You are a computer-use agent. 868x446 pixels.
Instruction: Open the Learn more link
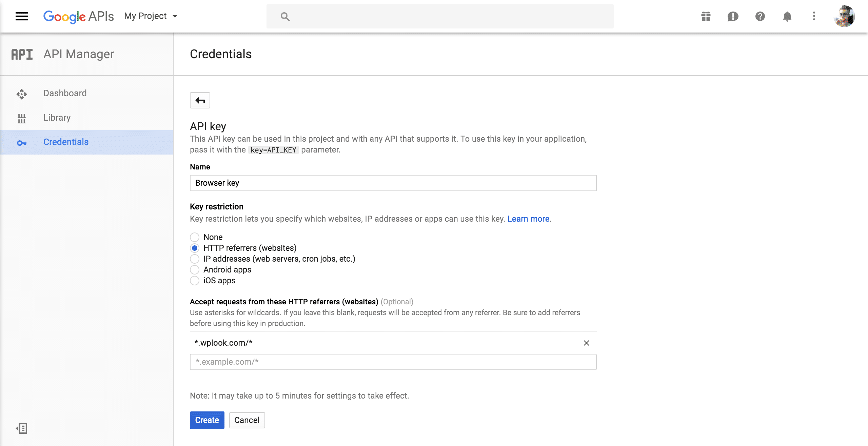528,219
